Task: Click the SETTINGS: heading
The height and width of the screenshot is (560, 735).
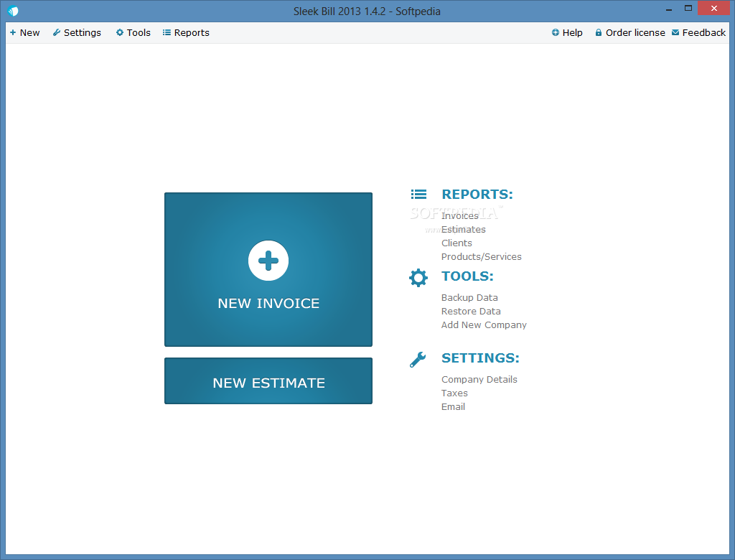Action: pos(480,358)
